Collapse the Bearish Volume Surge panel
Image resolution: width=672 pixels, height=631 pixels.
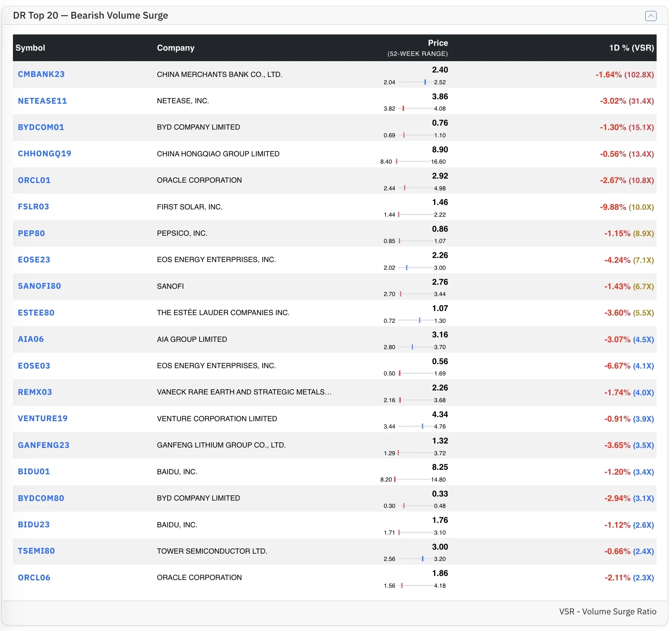click(x=651, y=16)
